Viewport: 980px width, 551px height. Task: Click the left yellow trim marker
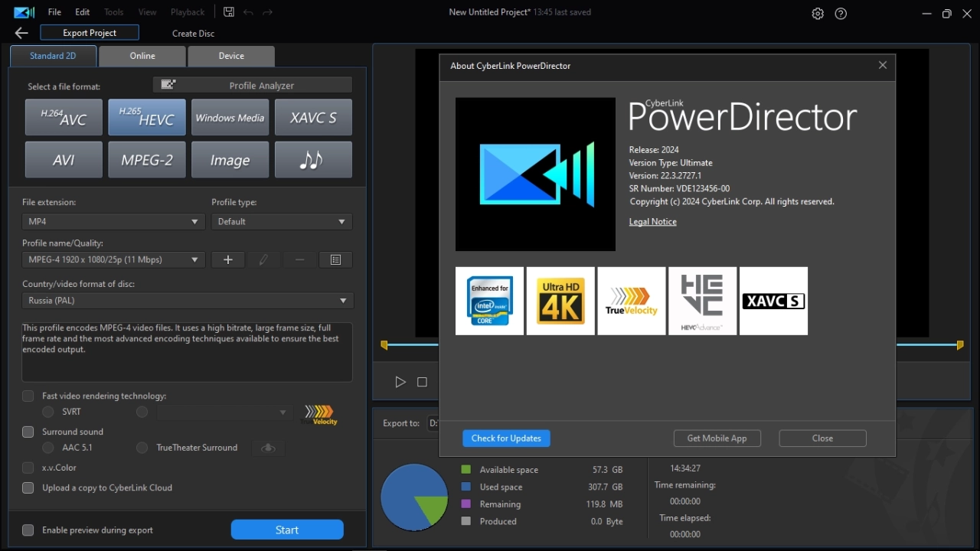(384, 345)
